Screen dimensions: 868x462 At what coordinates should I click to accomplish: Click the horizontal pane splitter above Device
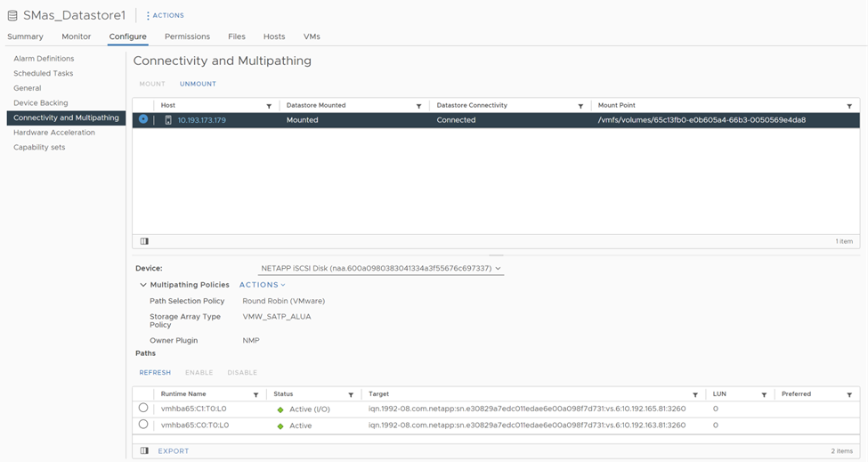coord(496,255)
